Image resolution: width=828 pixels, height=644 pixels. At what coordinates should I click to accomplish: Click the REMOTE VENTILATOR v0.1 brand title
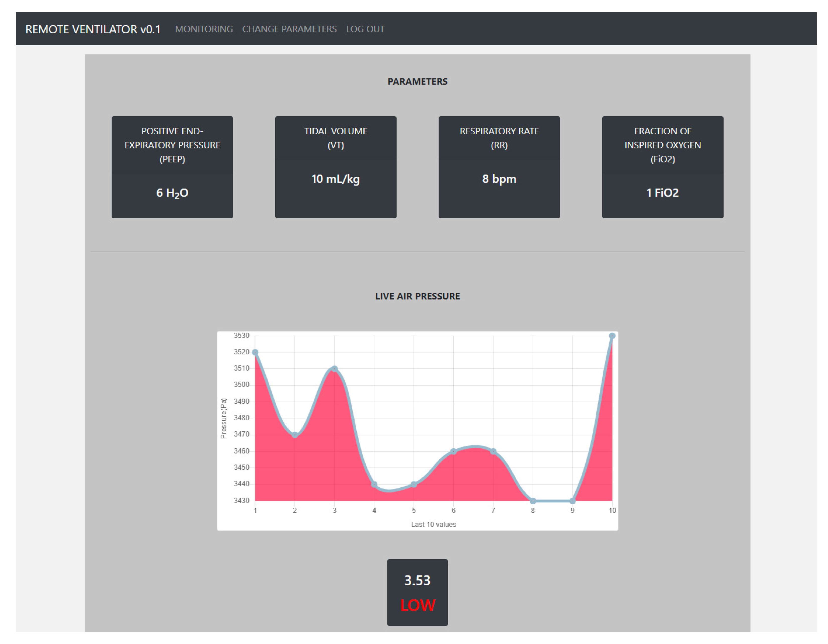coord(93,29)
